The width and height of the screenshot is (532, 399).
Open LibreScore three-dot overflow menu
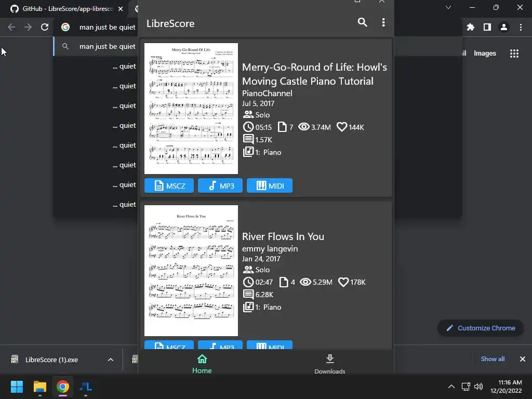(383, 22)
